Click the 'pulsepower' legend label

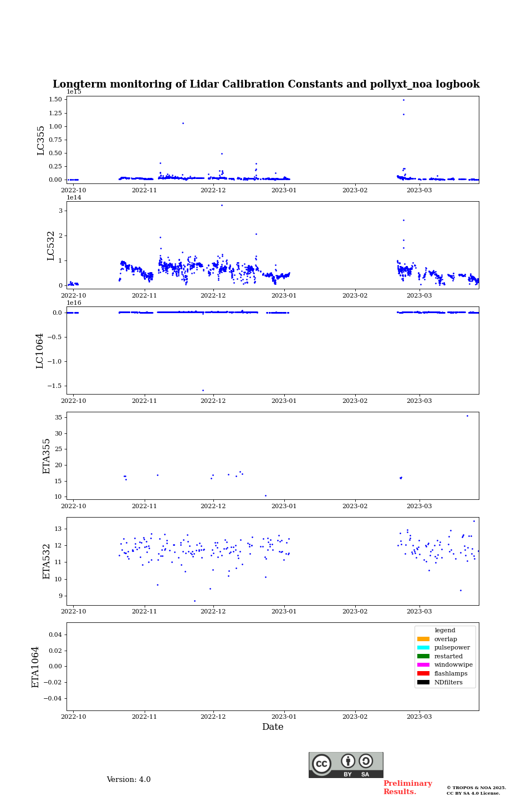(x=452, y=648)
